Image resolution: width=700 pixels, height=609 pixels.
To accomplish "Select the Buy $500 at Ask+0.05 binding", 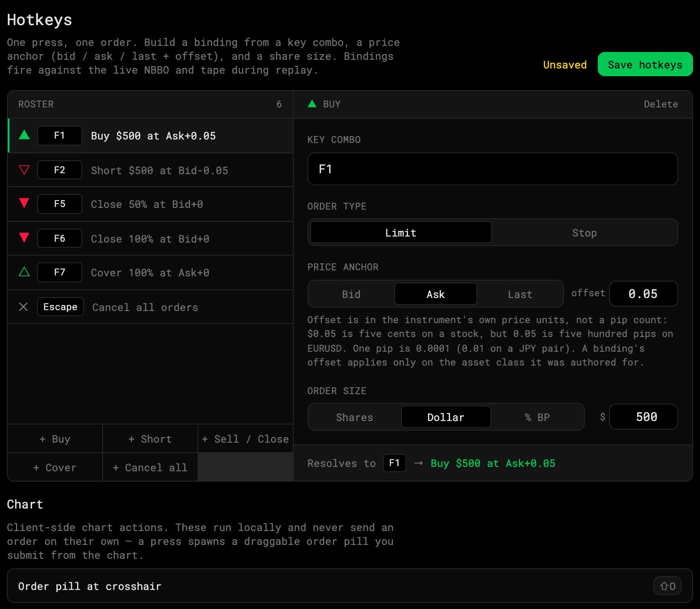I will click(x=150, y=136).
